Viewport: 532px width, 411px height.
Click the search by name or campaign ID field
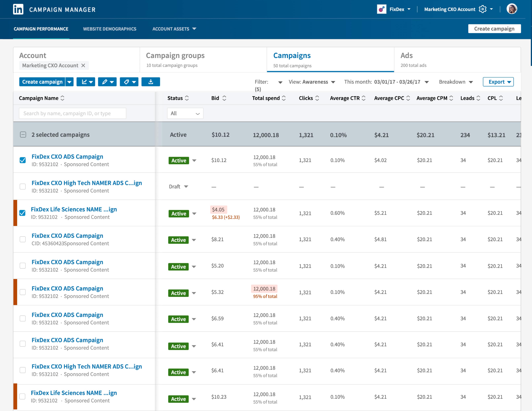73,113
